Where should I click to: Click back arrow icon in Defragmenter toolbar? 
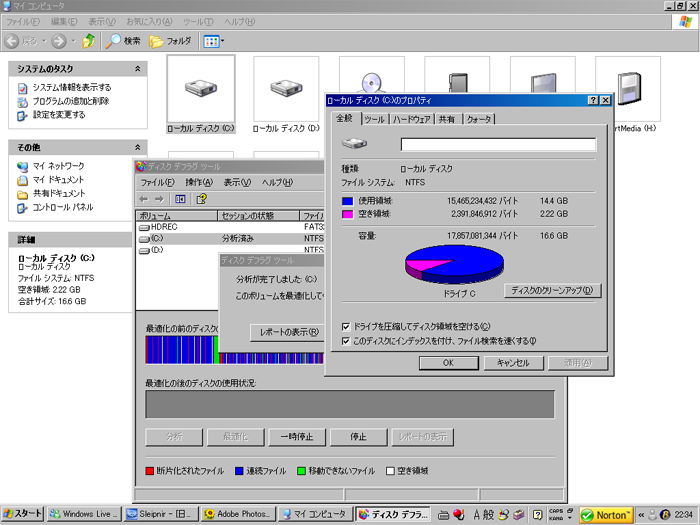[x=144, y=199]
